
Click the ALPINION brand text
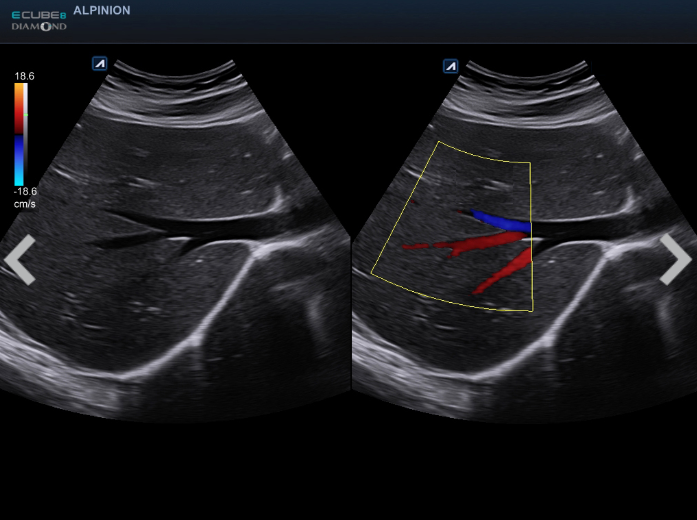[102, 11]
